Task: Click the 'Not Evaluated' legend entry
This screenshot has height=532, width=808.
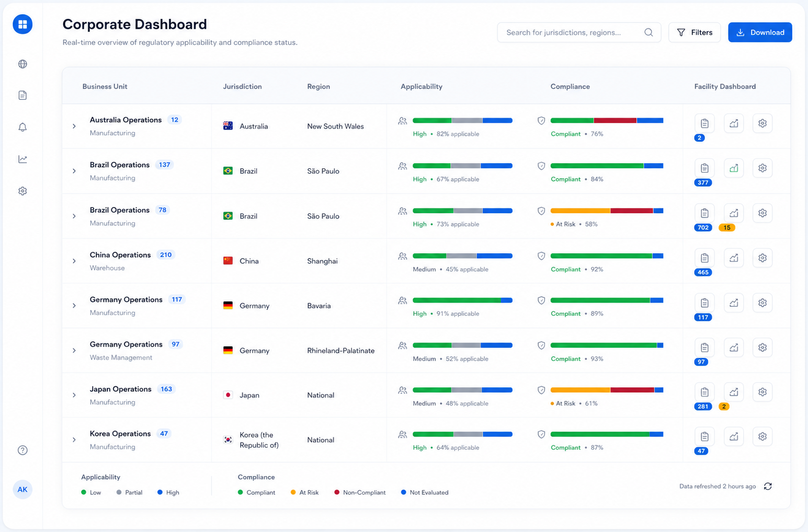Action: (x=425, y=492)
